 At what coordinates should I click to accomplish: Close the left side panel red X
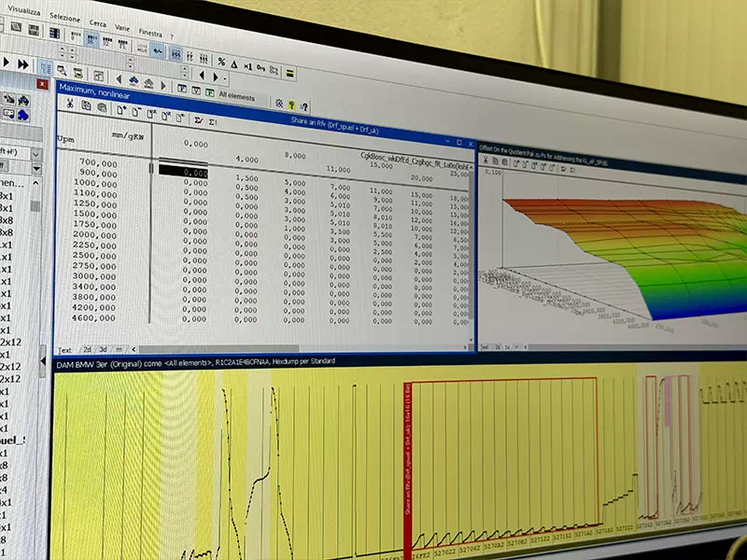pos(42,84)
